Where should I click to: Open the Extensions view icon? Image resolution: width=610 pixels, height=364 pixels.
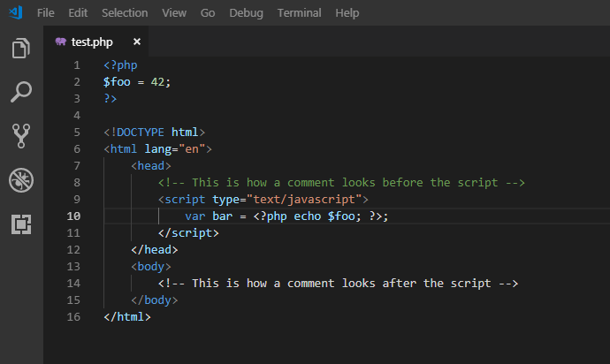(21, 224)
